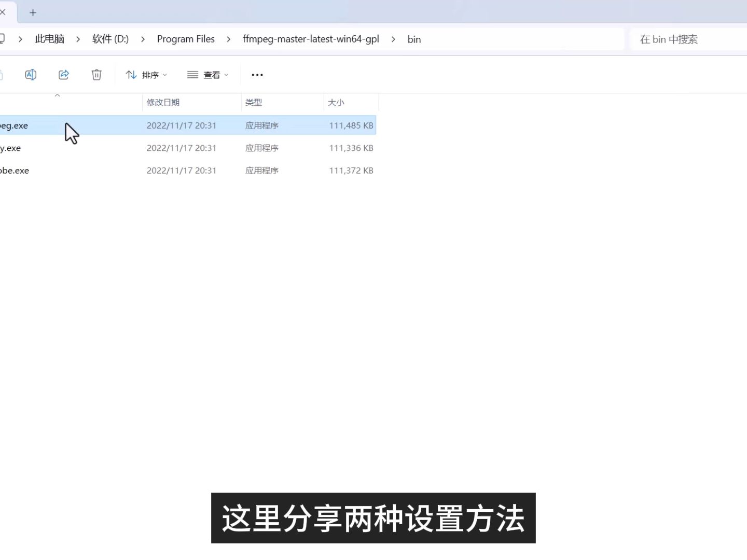Expand chevron after Program Files breadcrumb
The image size is (747, 560).
(x=229, y=39)
